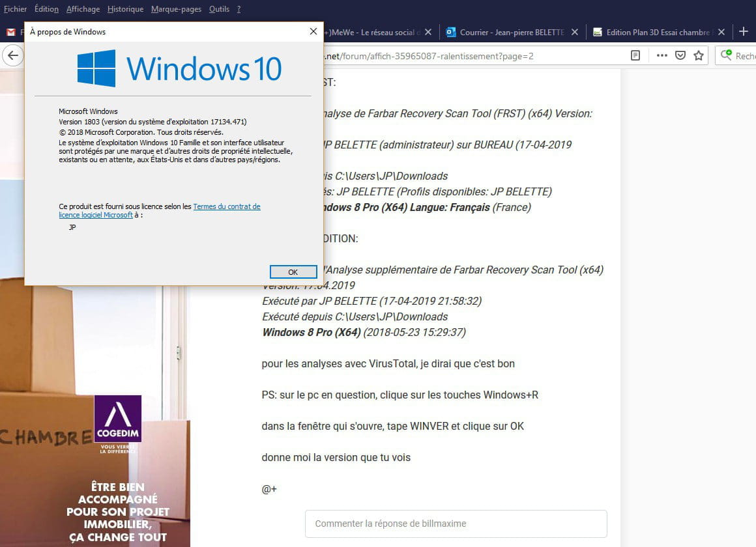Click the 'À propos de Windows' dialog title

(x=68, y=32)
